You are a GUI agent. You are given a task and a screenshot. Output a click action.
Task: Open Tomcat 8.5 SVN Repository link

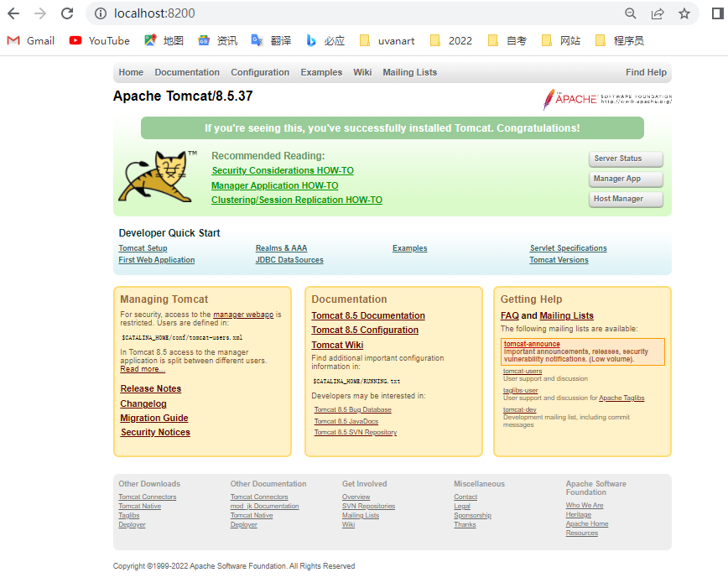(356, 433)
